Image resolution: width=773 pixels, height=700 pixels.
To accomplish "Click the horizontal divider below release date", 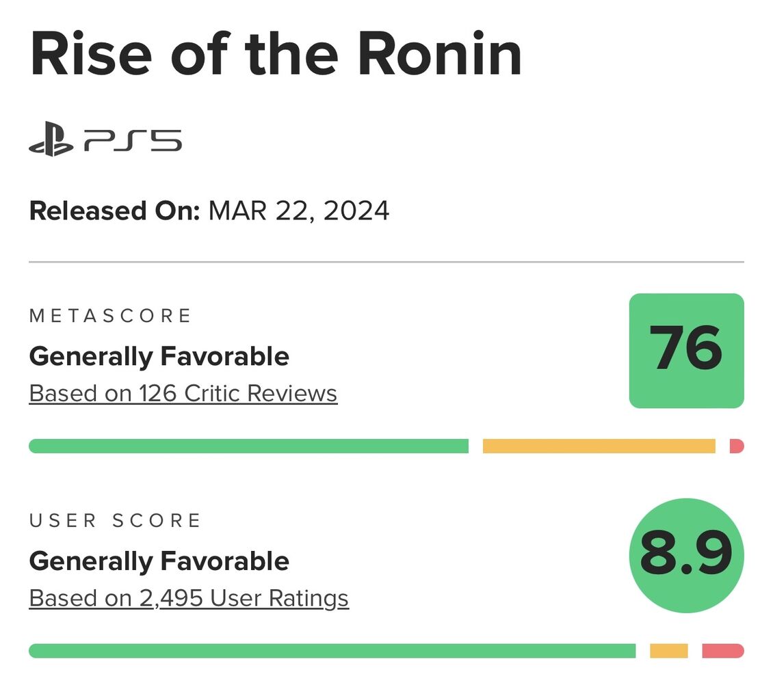I will (x=386, y=262).
